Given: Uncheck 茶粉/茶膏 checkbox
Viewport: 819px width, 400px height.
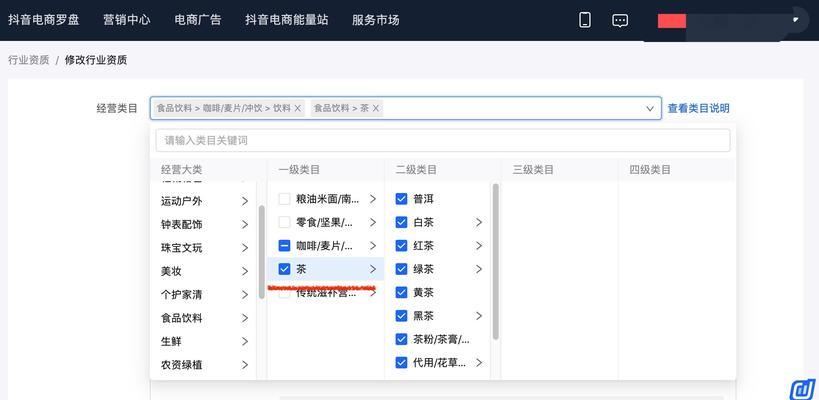Looking at the screenshot, I should 401,339.
